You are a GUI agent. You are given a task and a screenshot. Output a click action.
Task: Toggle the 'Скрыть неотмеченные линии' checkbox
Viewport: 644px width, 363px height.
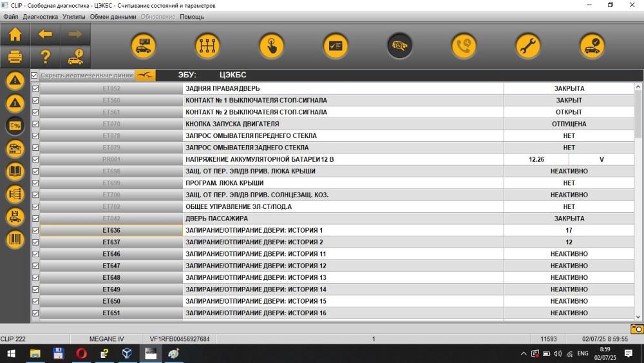35,75
